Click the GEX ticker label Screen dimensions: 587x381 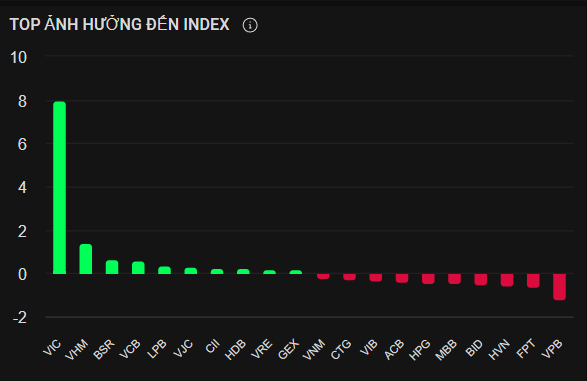tap(289, 349)
